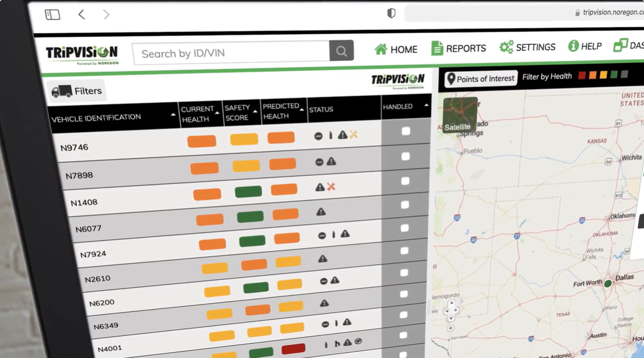Open vehicle N9746
This screenshot has height=358, width=644.
[74, 147]
